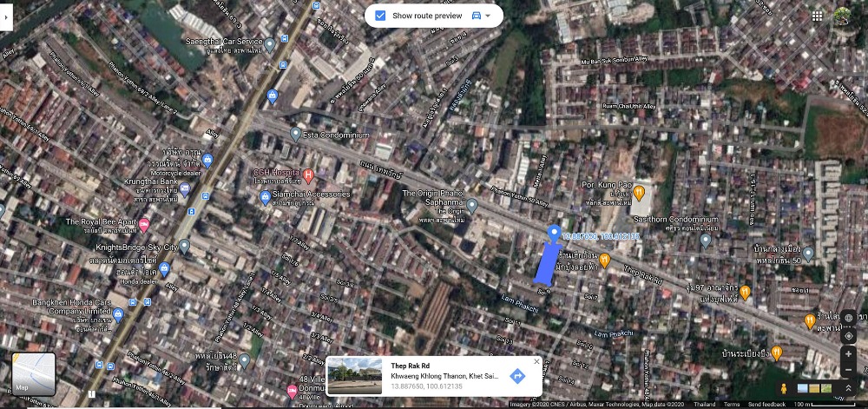Zoom out of the map
This screenshot has height=409, width=868.
[848, 371]
